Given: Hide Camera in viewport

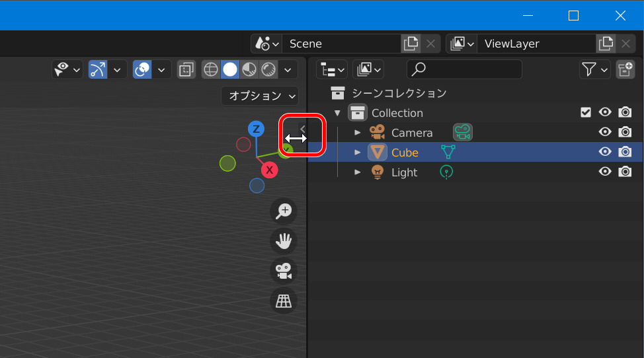Looking at the screenshot, I should [x=605, y=131].
